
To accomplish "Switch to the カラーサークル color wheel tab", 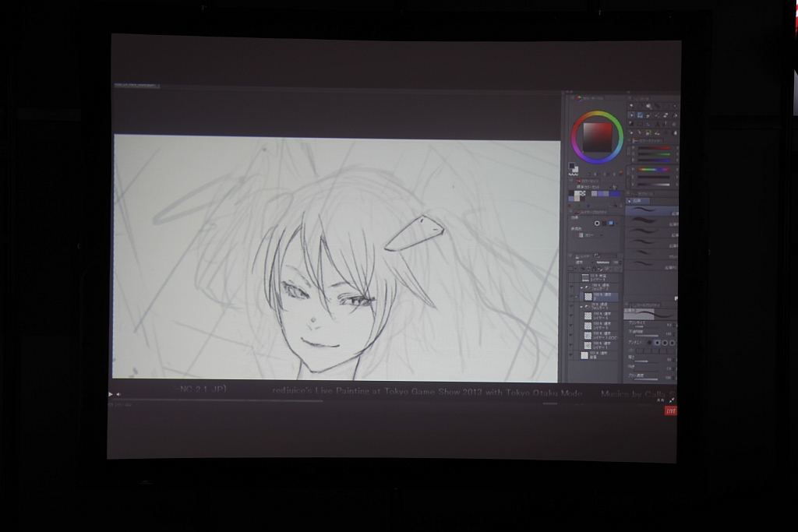I will point(591,98).
